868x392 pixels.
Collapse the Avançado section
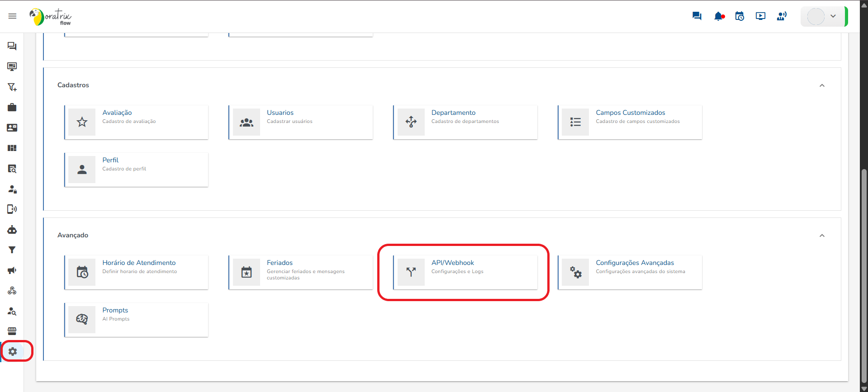(x=822, y=236)
